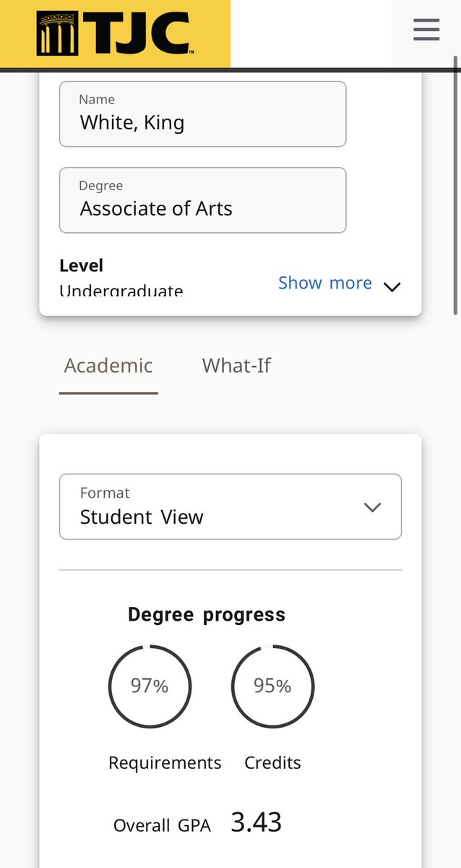Image resolution: width=461 pixels, height=868 pixels.
Task: Click the Degree field showing Associate of Arts
Action: [x=202, y=200]
